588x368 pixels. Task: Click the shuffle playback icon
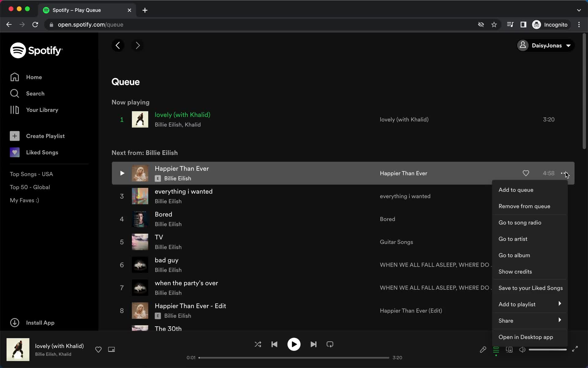click(258, 344)
